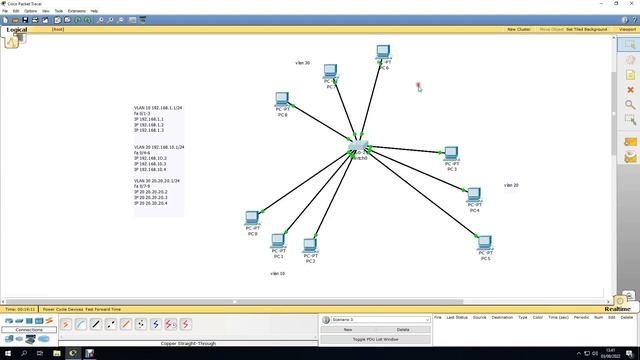Image resolution: width=640 pixels, height=360 pixels.
Task: Click the scenario information 'i' icon
Action: tap(326, 320)
